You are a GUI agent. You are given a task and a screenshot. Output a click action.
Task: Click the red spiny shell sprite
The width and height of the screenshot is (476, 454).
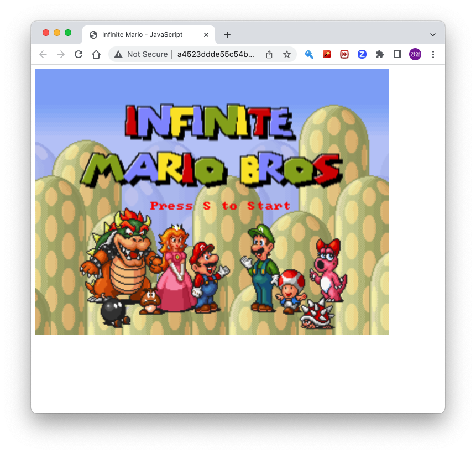(317, 314)
